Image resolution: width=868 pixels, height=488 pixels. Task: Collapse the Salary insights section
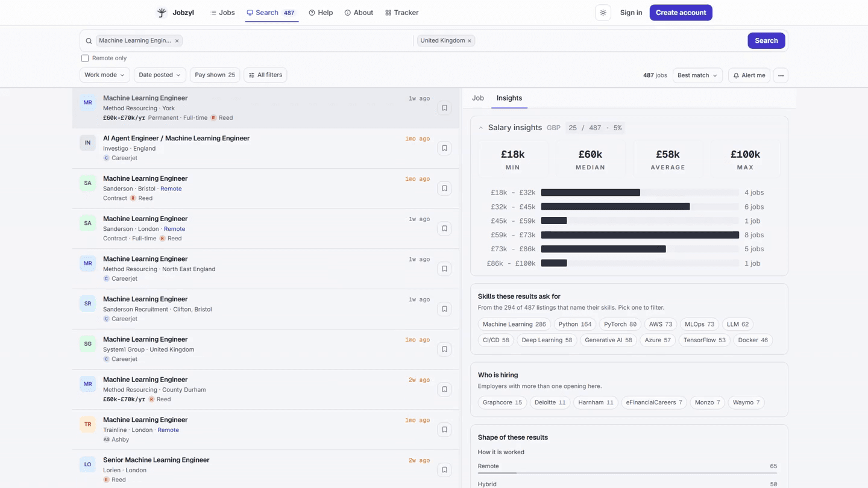click(x=480, y=128)
